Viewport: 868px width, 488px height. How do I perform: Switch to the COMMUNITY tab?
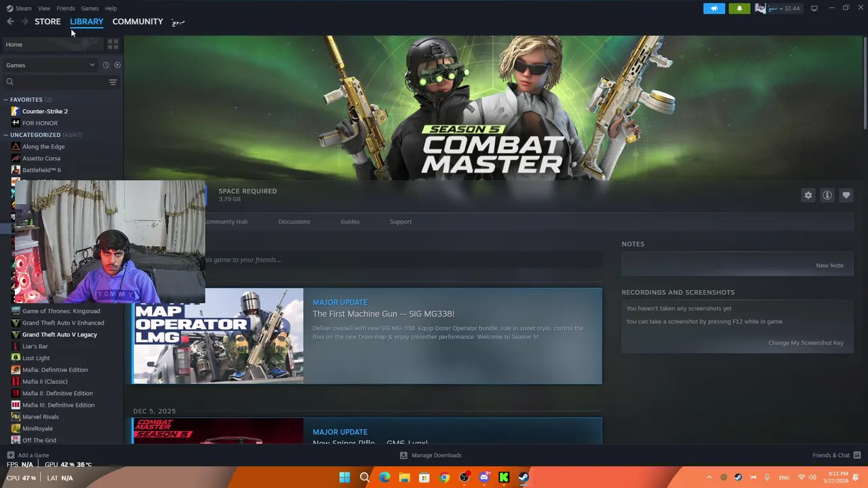(138, 22)
